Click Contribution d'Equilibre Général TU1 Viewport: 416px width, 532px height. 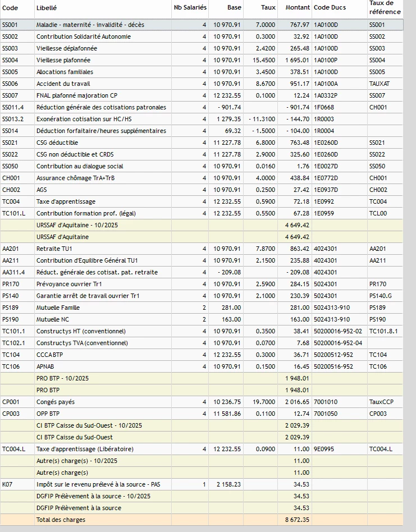point(87,260)
